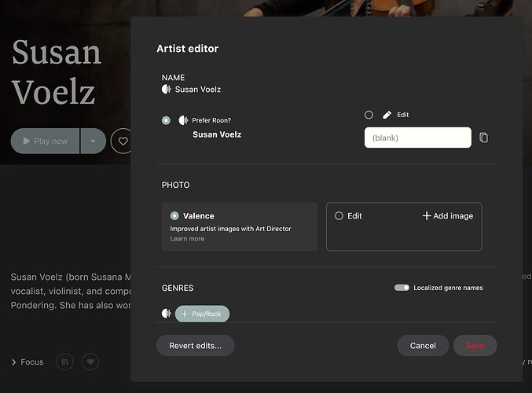This screenshot has width=532, height=393.
Task: Open the Play now dropdown arrow
Action: [x=93, y=141]
